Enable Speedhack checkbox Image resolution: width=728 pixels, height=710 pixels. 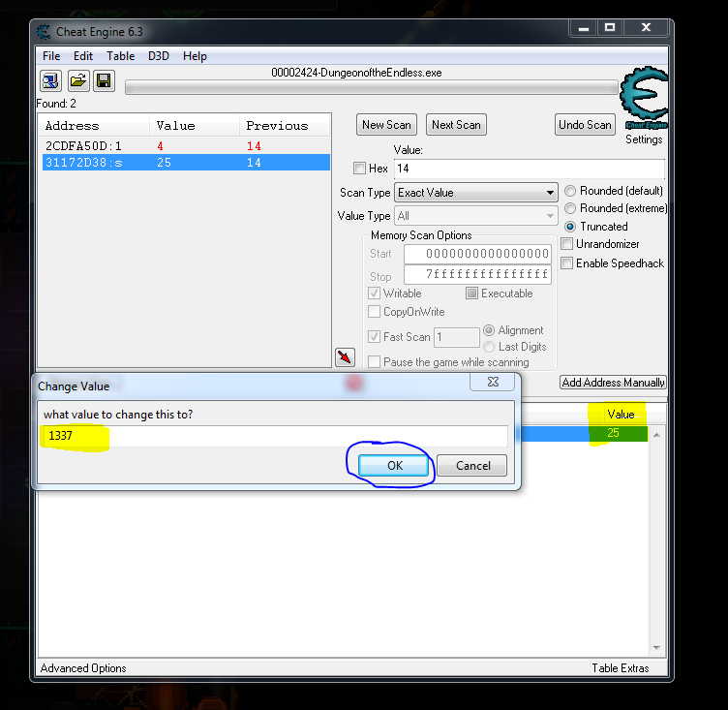click(566, 263)
